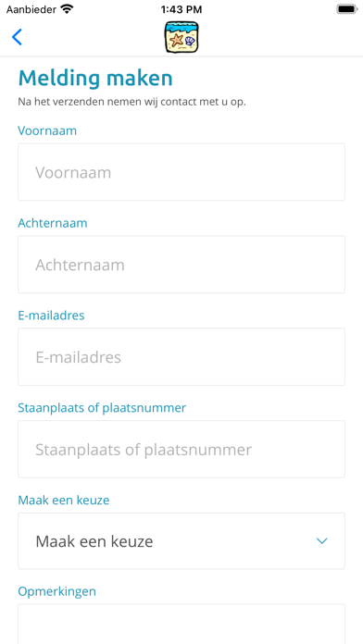Tap the Achternaam field label
Image resolution: width=363 pixels, height=644 pixels.
pyautogui.click(x=53, y=223)
